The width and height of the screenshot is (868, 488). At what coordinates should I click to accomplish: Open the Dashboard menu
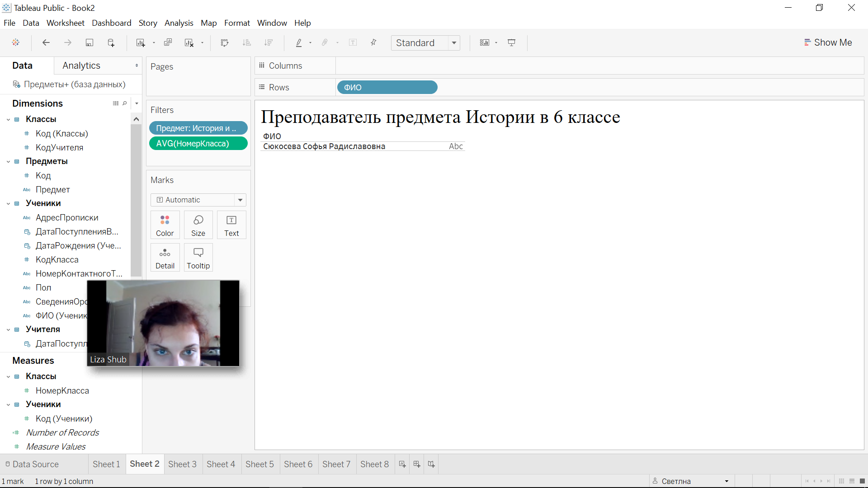tap(112, 23)
